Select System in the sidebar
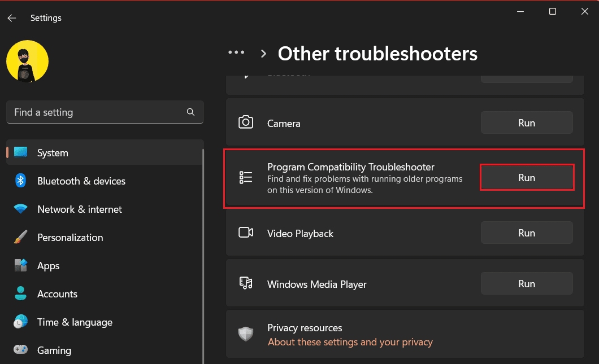599x364 pixels. [105, 152]
